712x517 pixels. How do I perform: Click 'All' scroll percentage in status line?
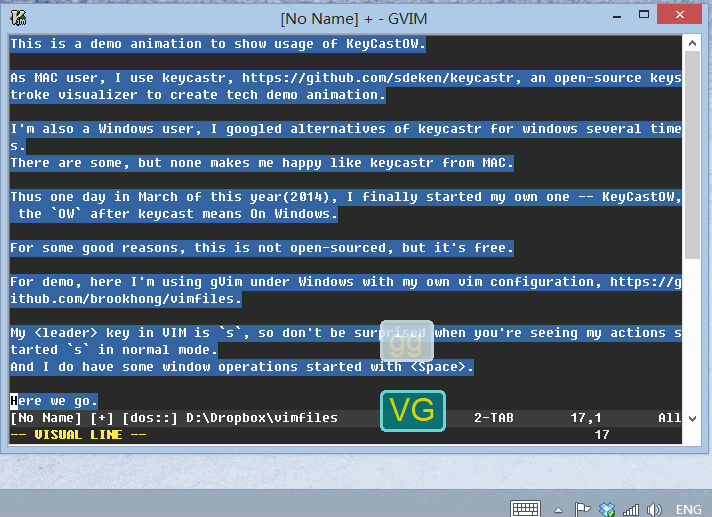point(670,418)
